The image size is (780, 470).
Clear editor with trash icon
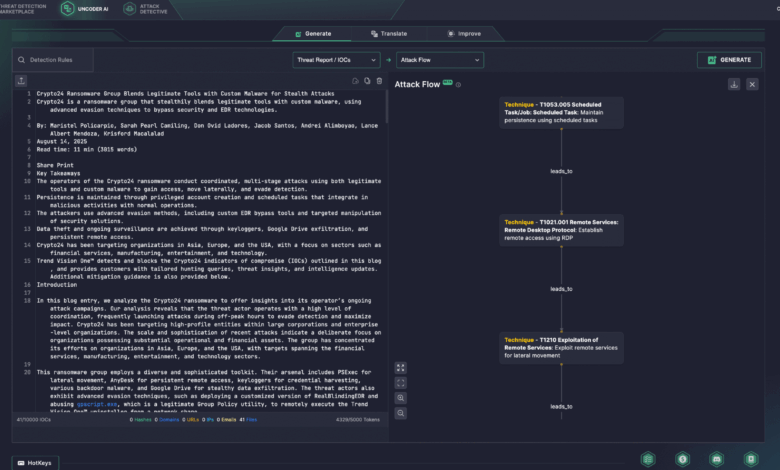point(379,81)
